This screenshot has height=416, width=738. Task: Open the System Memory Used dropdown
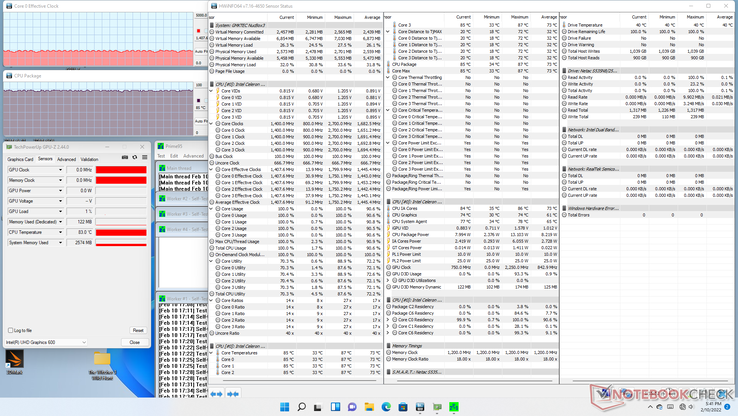pyautogui.click(x=60, y=242)
